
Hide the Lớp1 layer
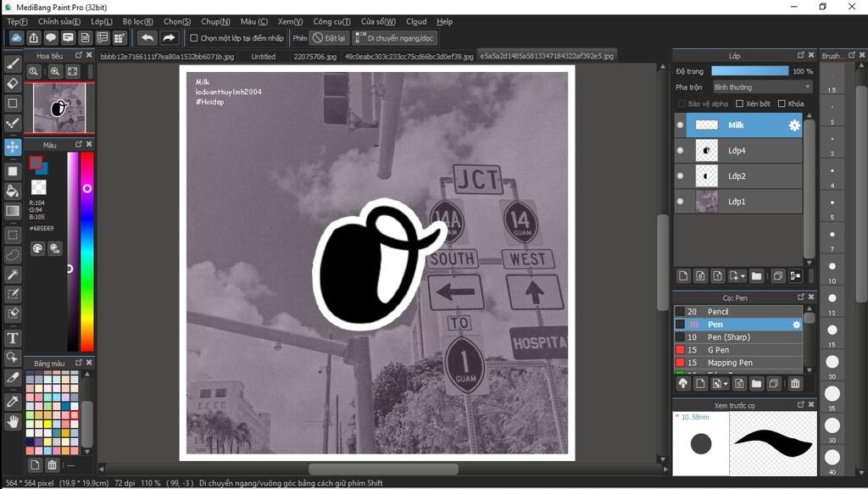(680, 202)
